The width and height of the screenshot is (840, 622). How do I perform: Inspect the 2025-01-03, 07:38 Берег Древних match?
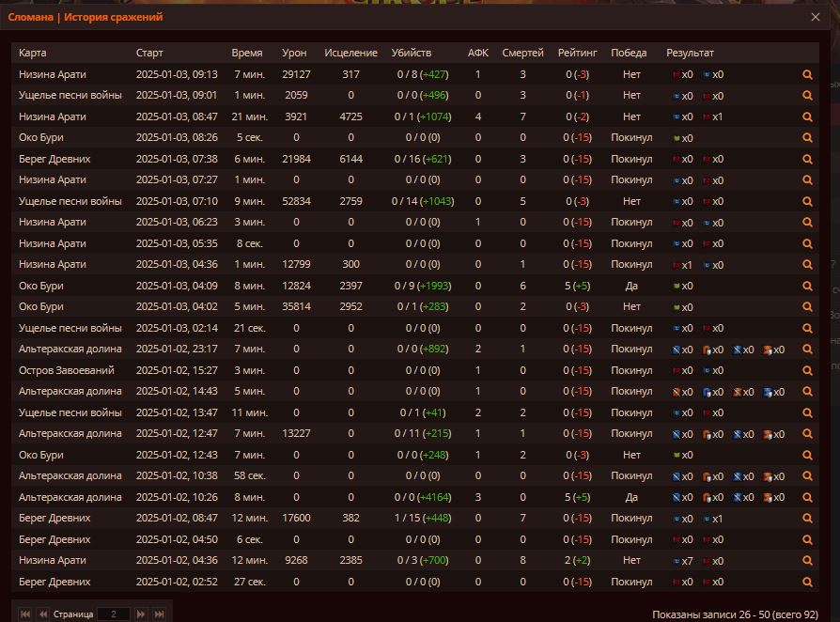click(x=807, y=159)
